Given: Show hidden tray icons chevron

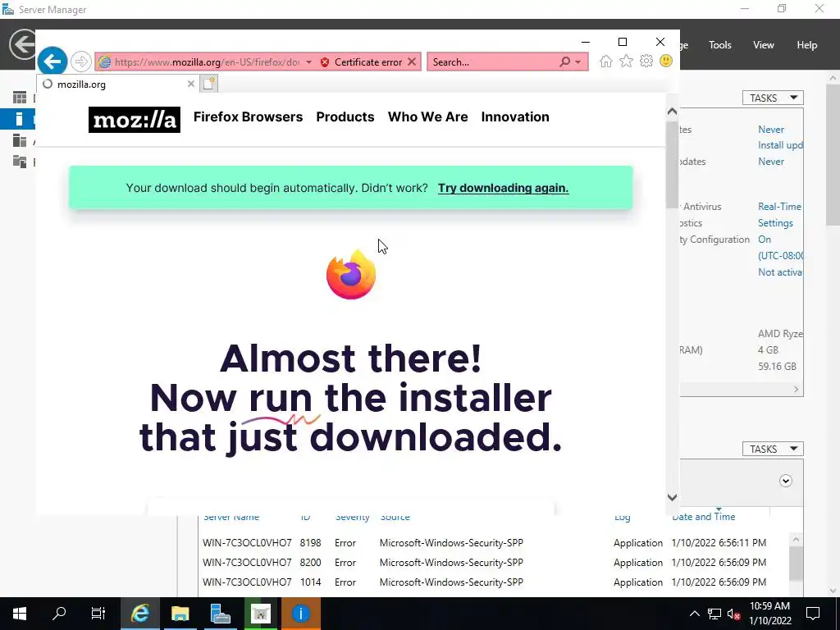Looking at the screenshot, I should [694, 614].
